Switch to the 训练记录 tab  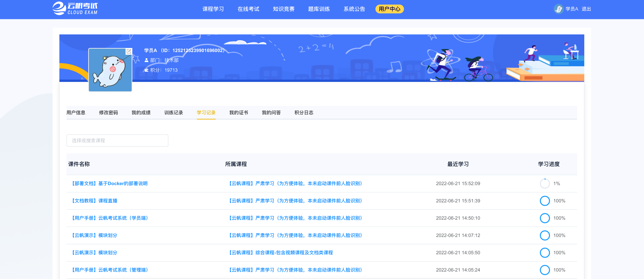point(174,113)
